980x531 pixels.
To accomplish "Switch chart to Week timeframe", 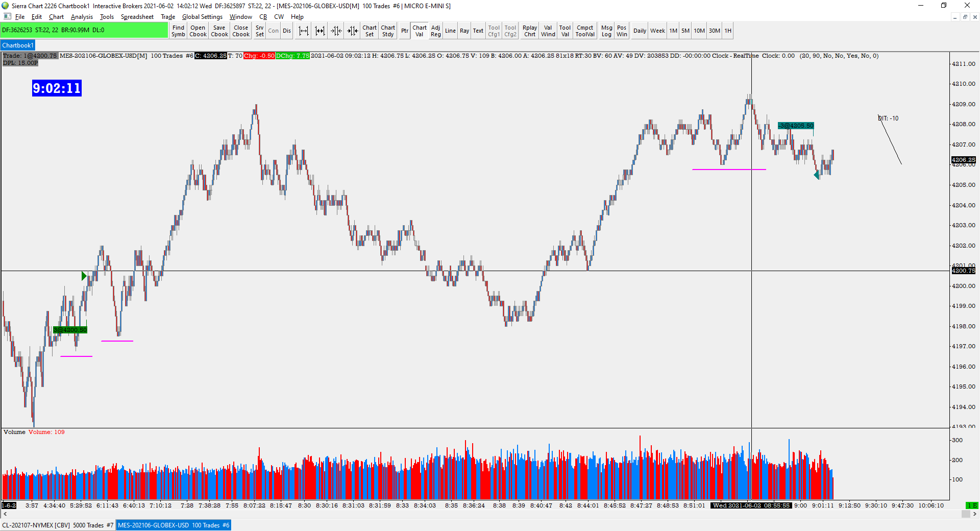I will point(657,31).
